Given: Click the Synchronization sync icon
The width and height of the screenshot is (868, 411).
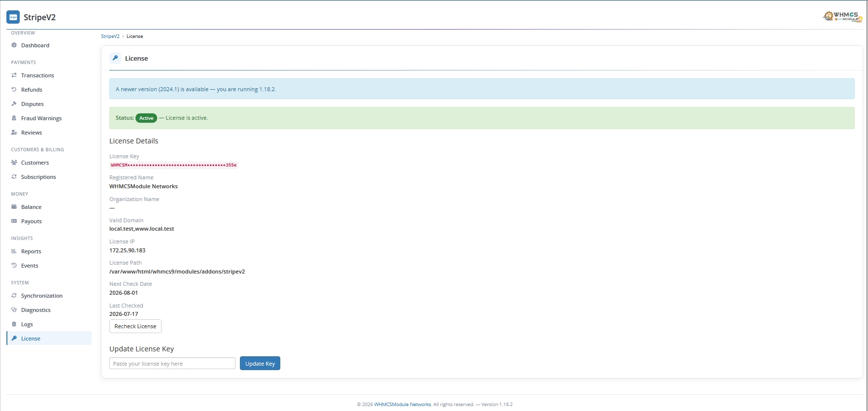Looking at the screenshot, I should [14, 296].
